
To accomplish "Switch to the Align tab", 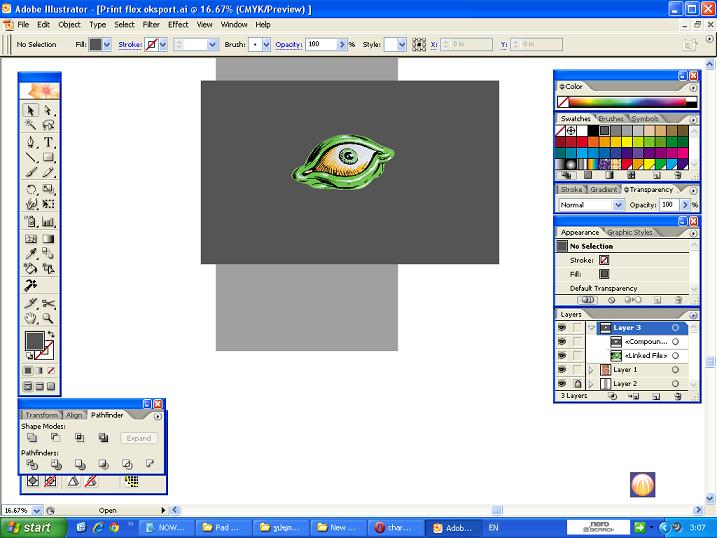I will coord(74,415).
